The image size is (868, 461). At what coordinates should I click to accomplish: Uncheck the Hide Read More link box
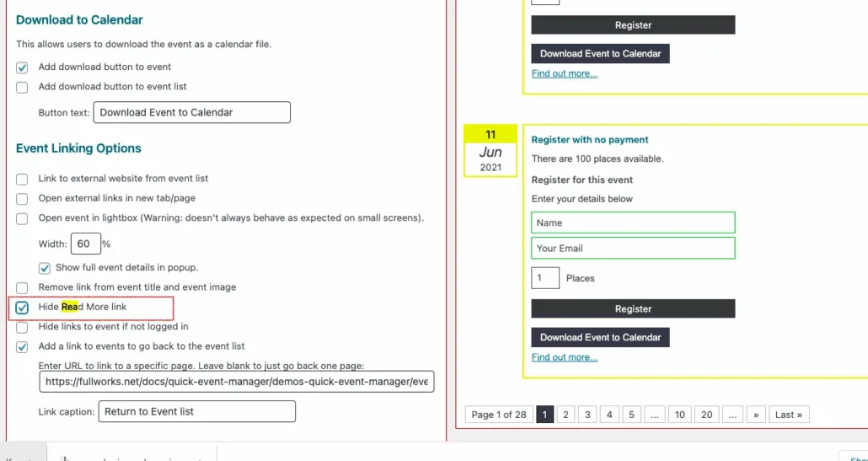coord(22,308)
